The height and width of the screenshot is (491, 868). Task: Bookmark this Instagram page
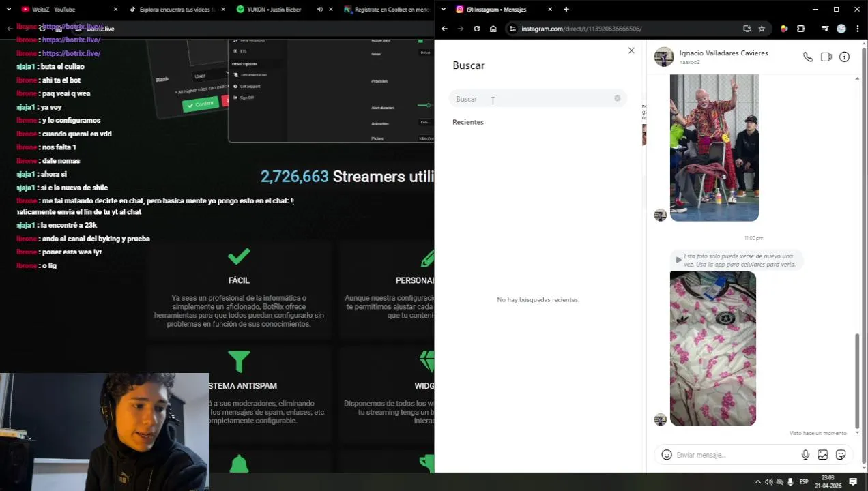[762, 29]
